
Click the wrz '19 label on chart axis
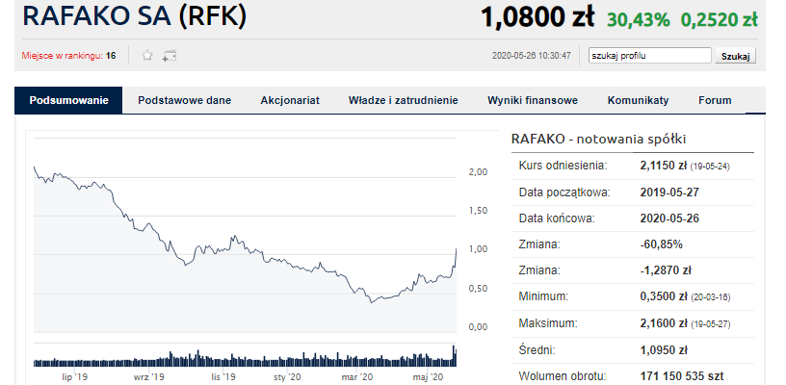tap(149, 376)
